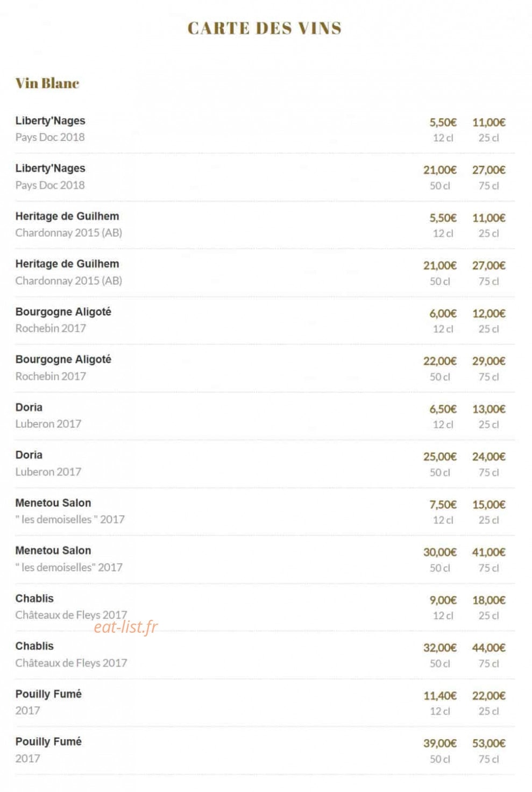The width and height of the screenshot is (532, 792).
Task: Click Pays Doc 2018 under first Liberty'Nages
Action: (50, 137)
